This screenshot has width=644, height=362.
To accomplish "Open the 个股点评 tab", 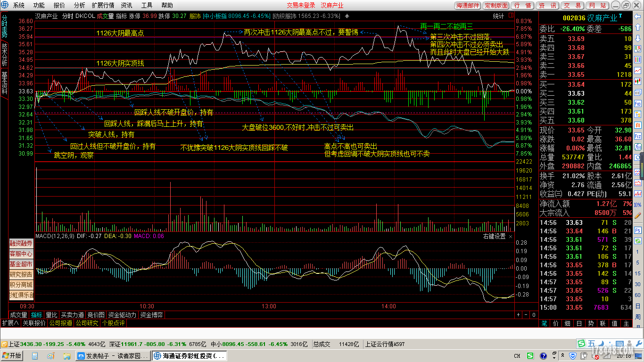I will click(x=113, y=323).
